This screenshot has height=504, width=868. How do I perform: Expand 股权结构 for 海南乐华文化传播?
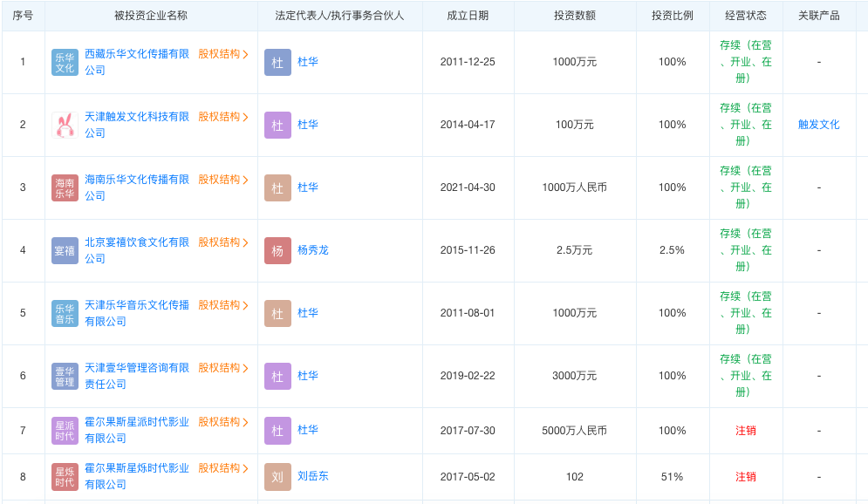point(223,180)
